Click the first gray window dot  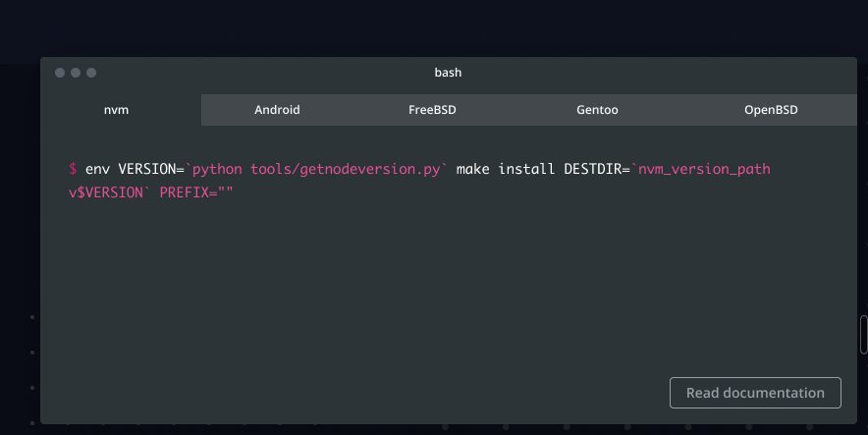[x=60, y=73]
